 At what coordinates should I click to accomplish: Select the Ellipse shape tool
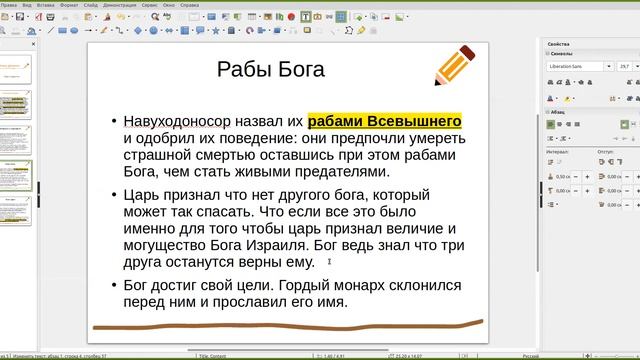click(74, 31)
